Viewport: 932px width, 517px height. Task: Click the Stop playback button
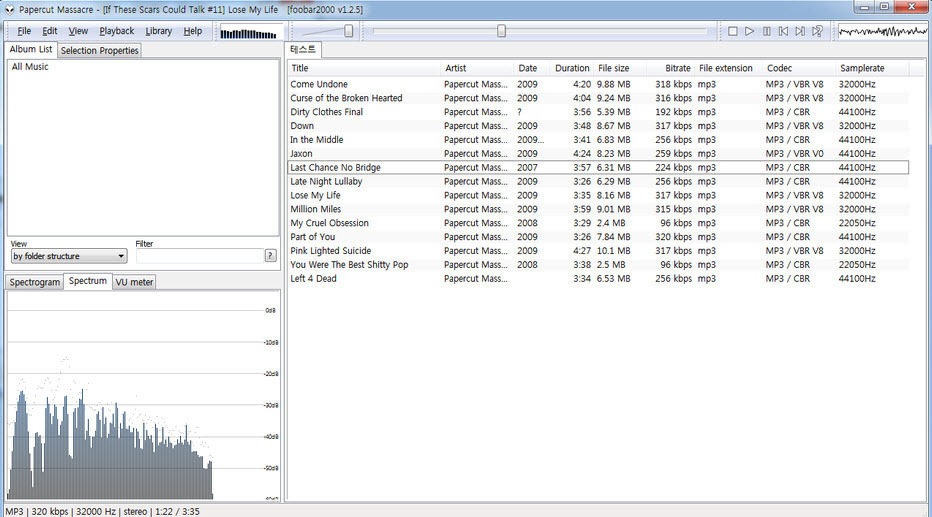pyautogui.click(x=733, y=31)
